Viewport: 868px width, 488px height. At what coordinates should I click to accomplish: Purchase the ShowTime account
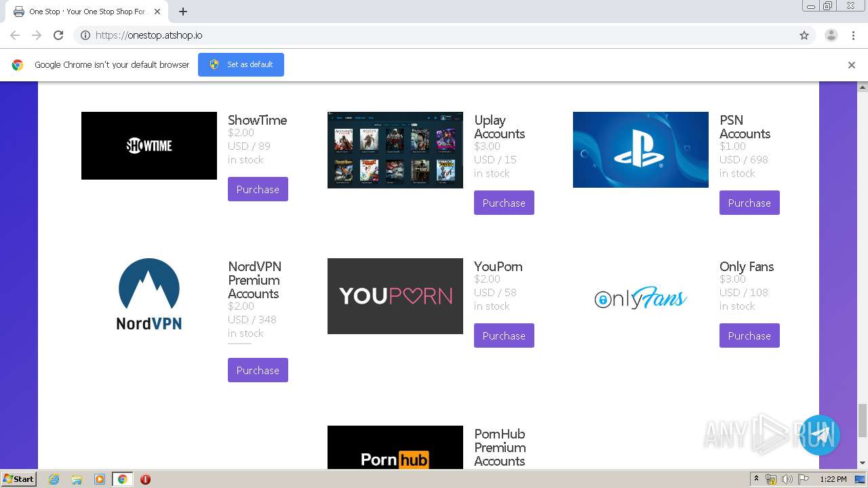(x=258, y=189)
